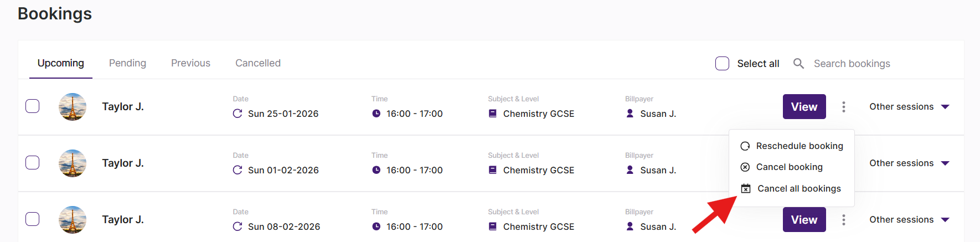The height and width of the screenshot is (242, 980).
Task: Tick the Select all checkbox
Action: (722, 64)
